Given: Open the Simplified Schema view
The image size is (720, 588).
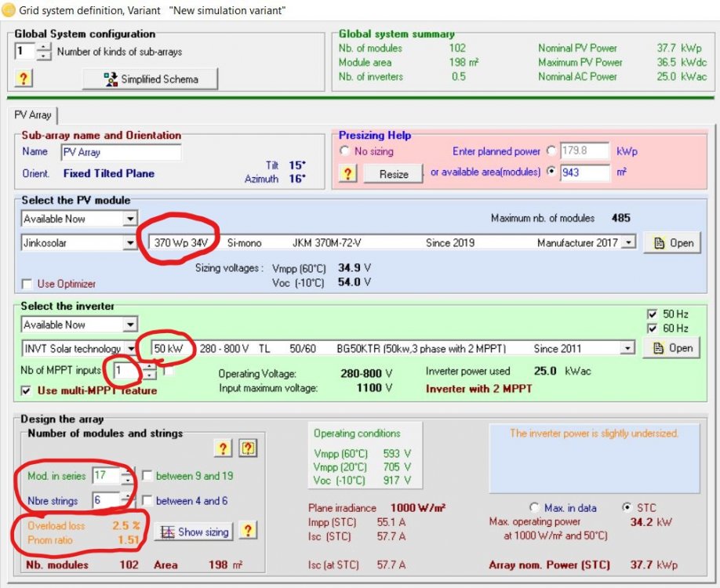Looking at the screenshot, I should click(x=150, y=79).
